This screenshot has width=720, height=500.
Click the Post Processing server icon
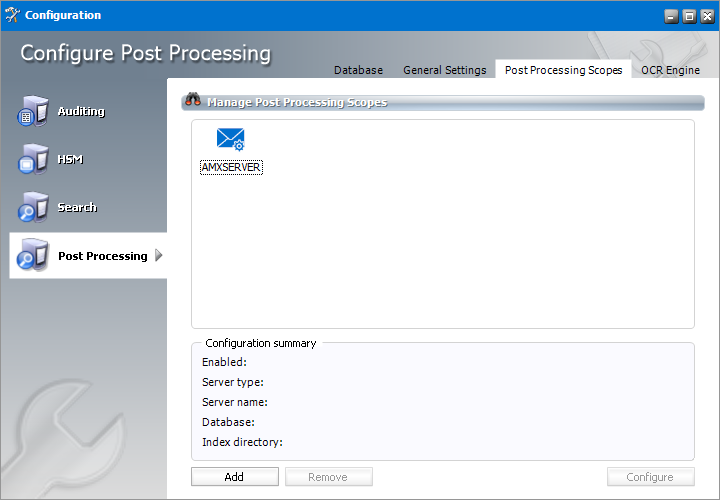tap(33, 256)
